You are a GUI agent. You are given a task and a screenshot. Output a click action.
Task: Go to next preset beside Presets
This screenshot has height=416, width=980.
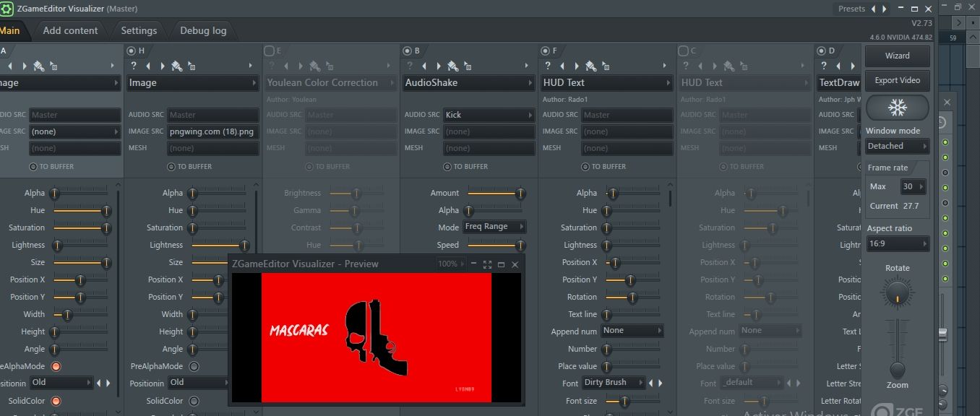tap(885, 9)
